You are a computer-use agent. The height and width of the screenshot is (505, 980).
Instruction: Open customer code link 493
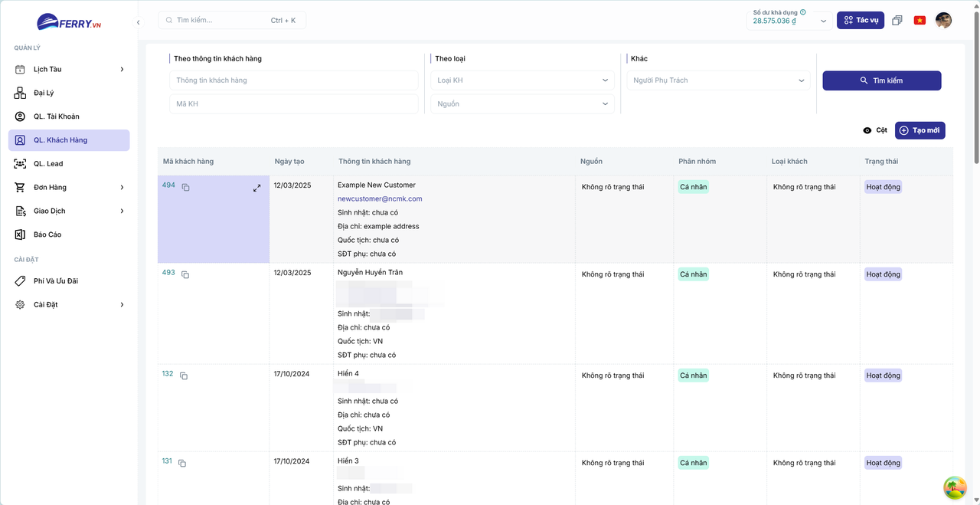pyautogui.click(x=168, y=273)
